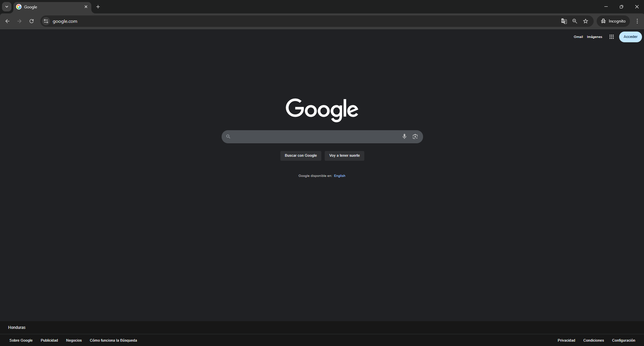644x346 pixels.
Task: Close the browser window
Action: point(637,7)
